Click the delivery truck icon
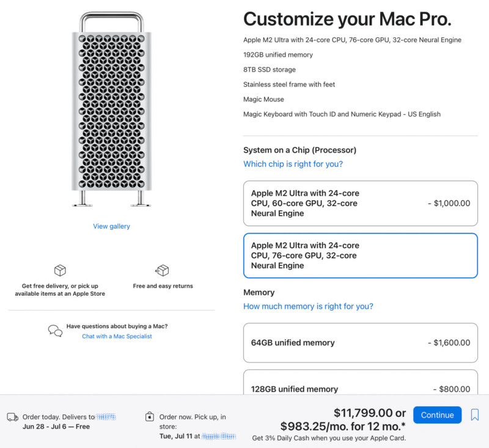Screen dimensions: 489x448 coord(12,417)
